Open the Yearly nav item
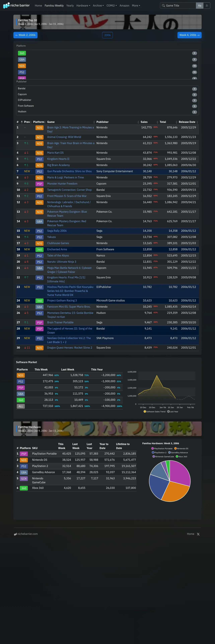This screenshot has width=215, height=644. tap(70, 6)
